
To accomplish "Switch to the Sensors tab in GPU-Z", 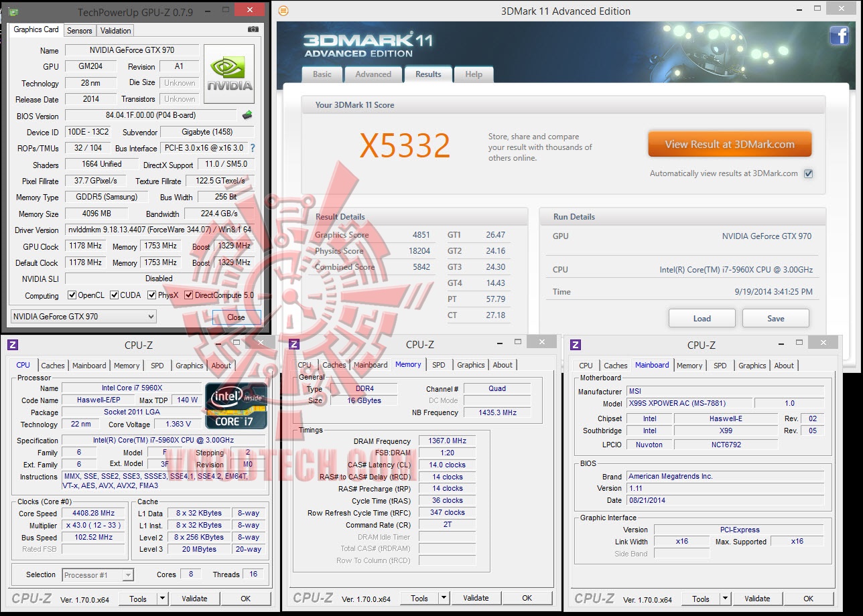I will pos(80,31).
